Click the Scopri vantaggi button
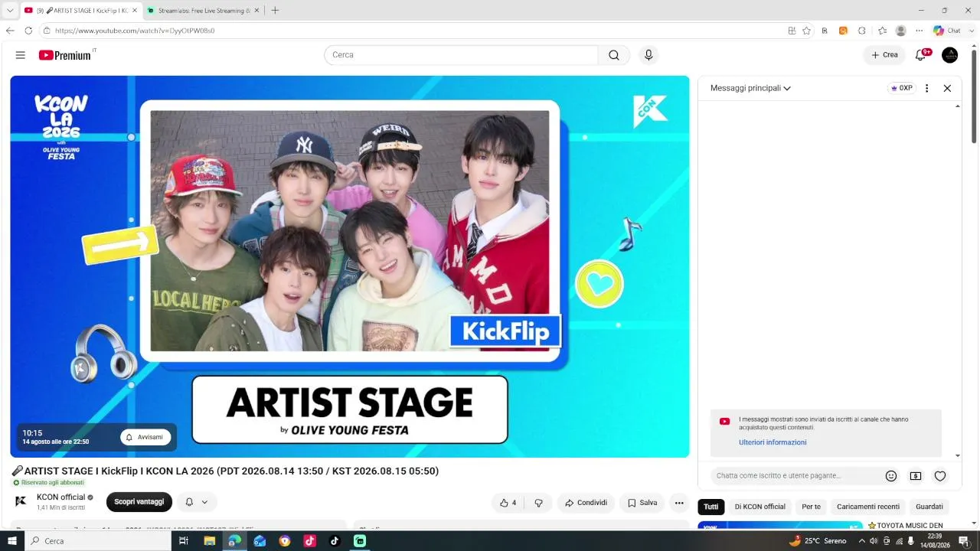Screen dimensions: 980x551 [139, 502]
